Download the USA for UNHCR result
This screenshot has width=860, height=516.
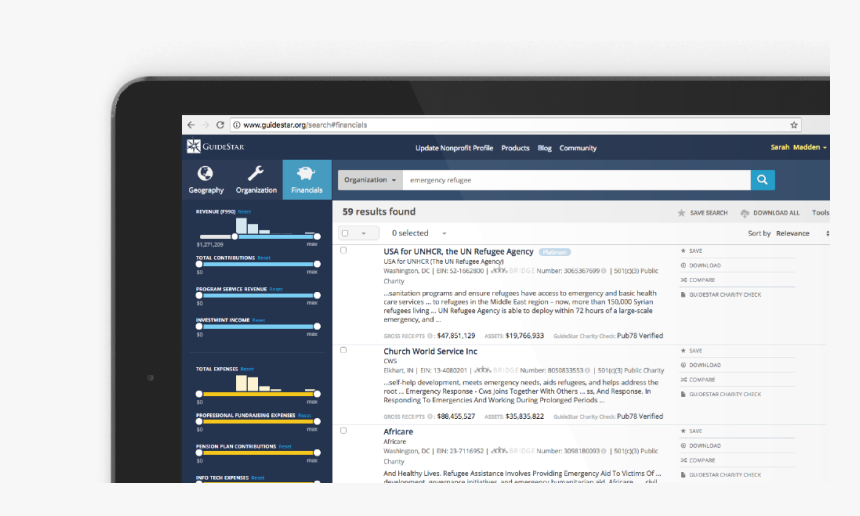pyautogui.click(x=701, y=265)
